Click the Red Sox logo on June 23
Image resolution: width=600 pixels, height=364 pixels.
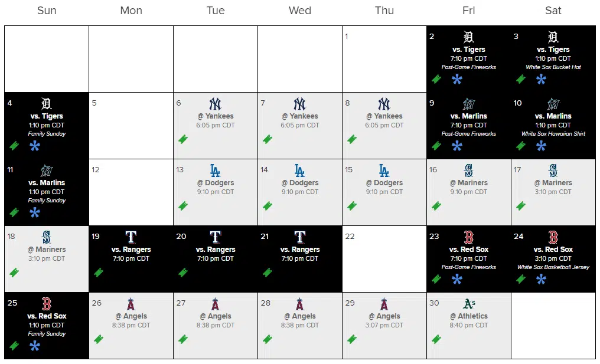point(468,237)
